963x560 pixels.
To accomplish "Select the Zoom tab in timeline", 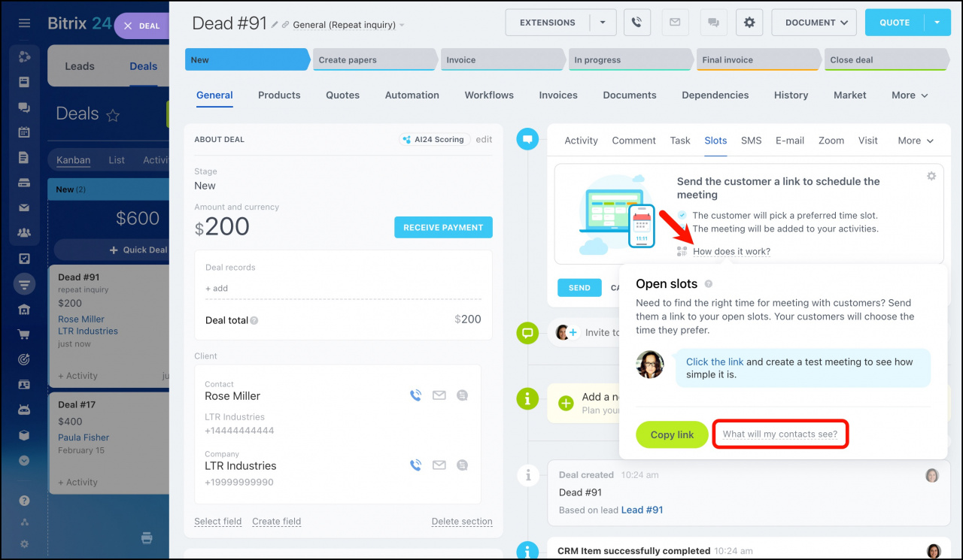I will coord(831,141).
